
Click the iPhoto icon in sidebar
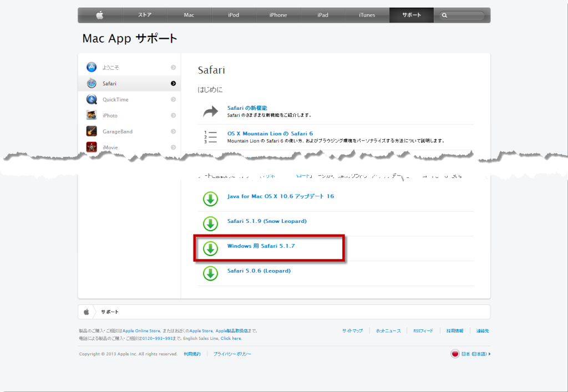point(92,115)
